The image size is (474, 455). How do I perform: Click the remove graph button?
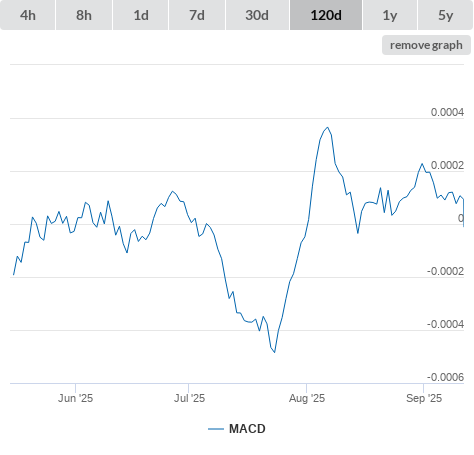pos(426,45)
